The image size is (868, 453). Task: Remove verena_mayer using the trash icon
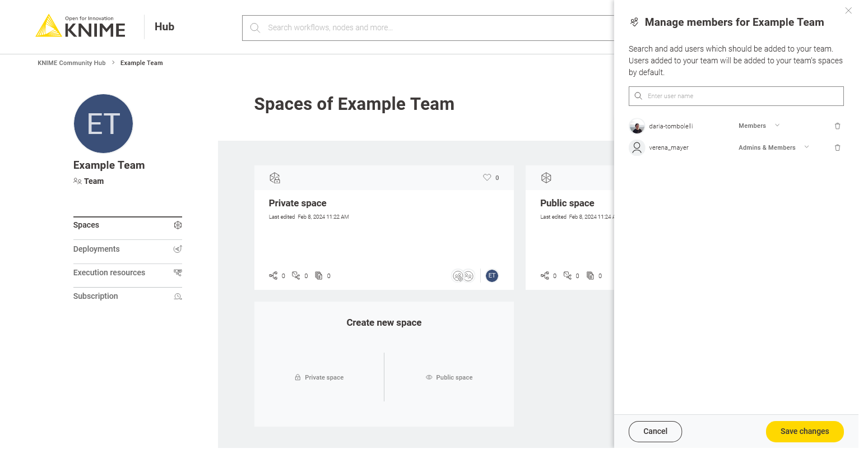(837, 147)
